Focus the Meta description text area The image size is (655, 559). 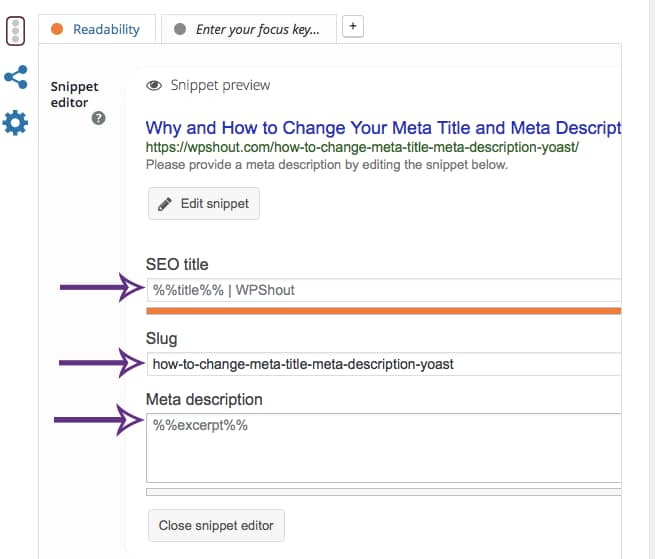tap(384, 448)
